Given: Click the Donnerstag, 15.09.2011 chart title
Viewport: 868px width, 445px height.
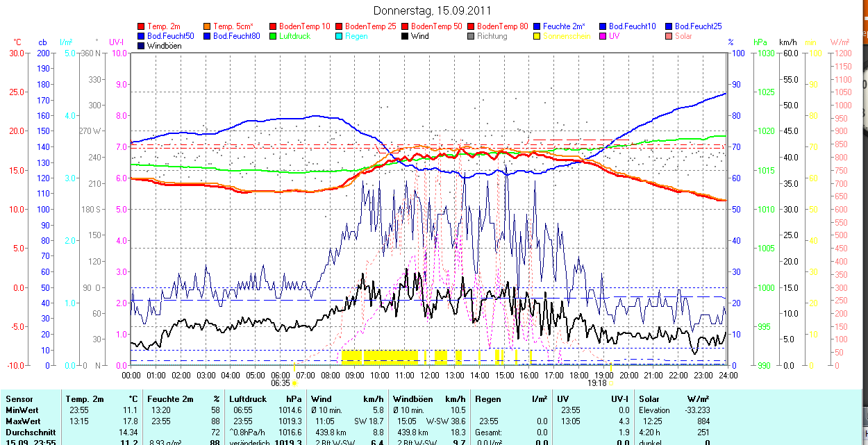Looking at the screenshot, I should (x=432, y=10).
